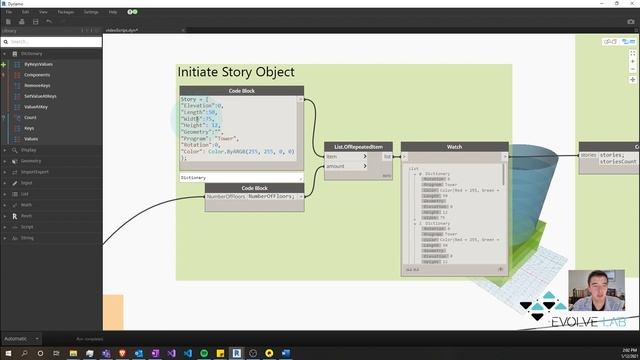Click the Dictionary category icon
Viewport: 640px width, 360px height.
tap(15, 53)
